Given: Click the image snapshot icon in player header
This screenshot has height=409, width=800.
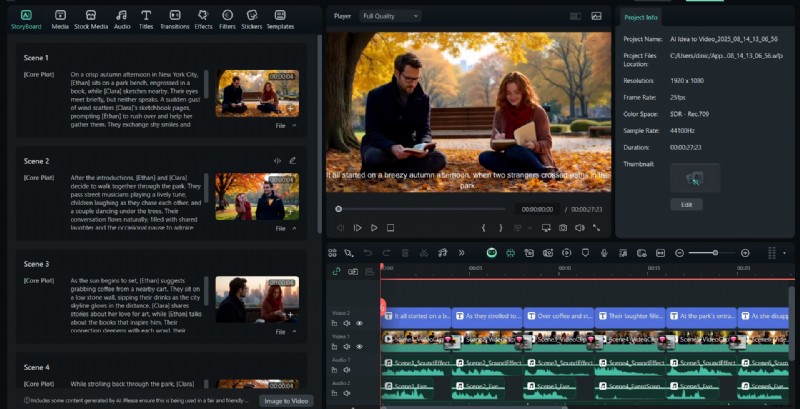Looking at the screenshot, I should [x=596, y=16].
